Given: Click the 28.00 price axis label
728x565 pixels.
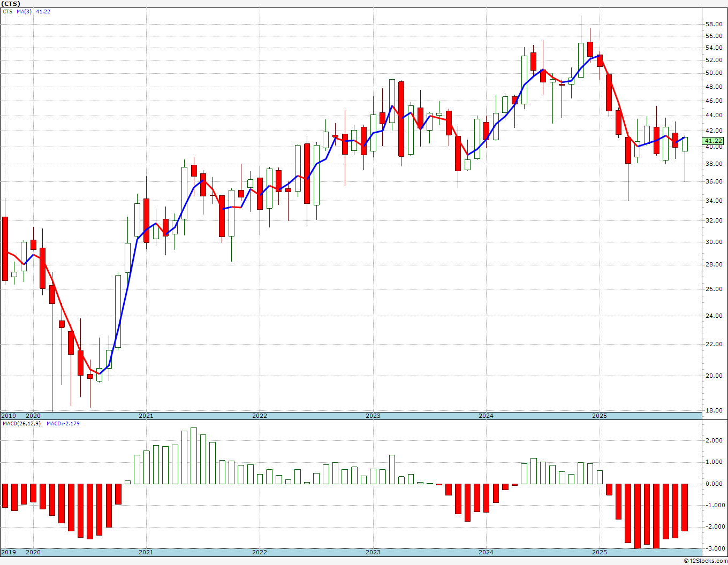Looking at the screenshot, I should tap(715, 265).
